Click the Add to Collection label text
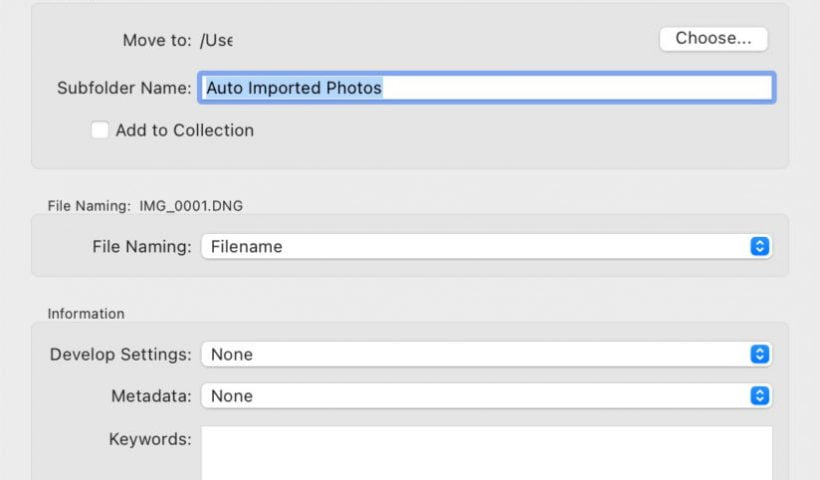820x480 pixels. point(184,130)
